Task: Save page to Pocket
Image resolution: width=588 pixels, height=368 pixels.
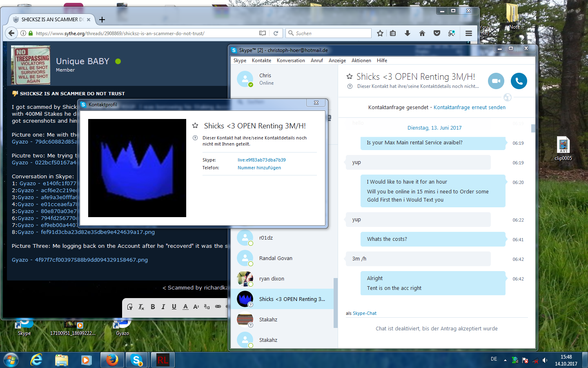Action: pyautogui.click(x=437, y=33)
